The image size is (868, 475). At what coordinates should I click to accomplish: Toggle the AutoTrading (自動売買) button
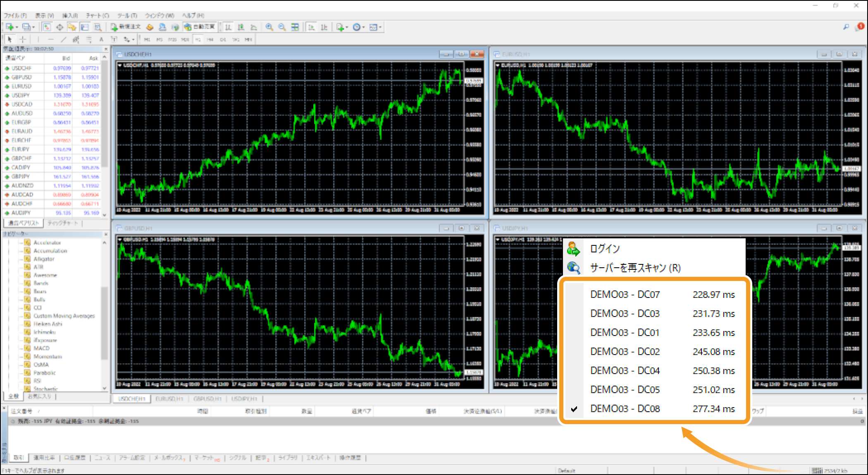point(200,27)
